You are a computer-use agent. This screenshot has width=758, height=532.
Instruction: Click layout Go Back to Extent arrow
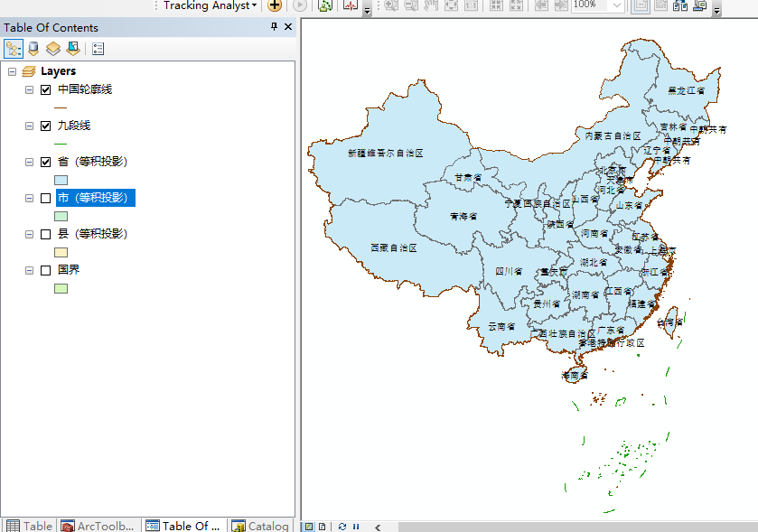point(541,5)
